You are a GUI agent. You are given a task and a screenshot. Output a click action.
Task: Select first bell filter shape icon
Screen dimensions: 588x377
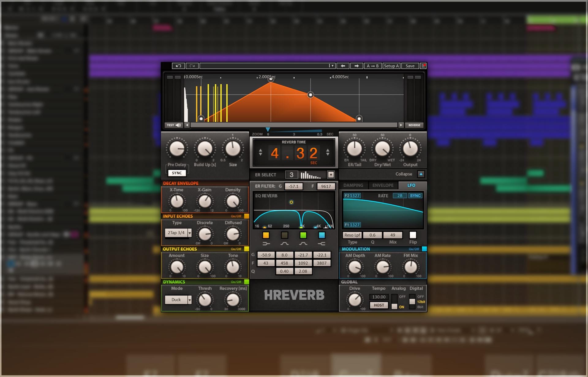285,244
